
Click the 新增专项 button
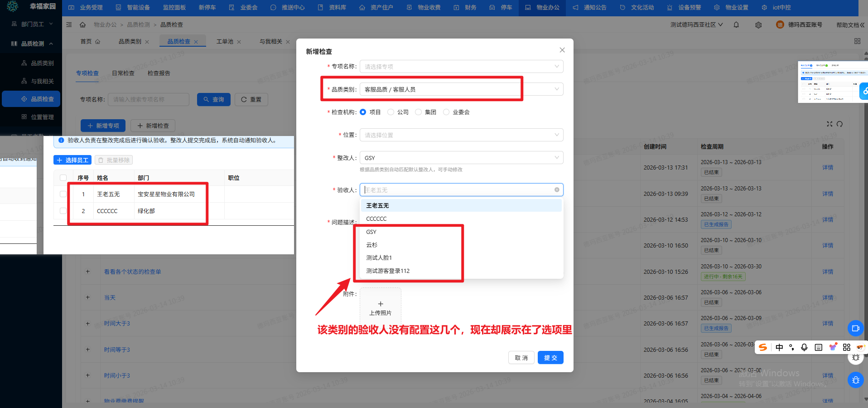point(103,126)
